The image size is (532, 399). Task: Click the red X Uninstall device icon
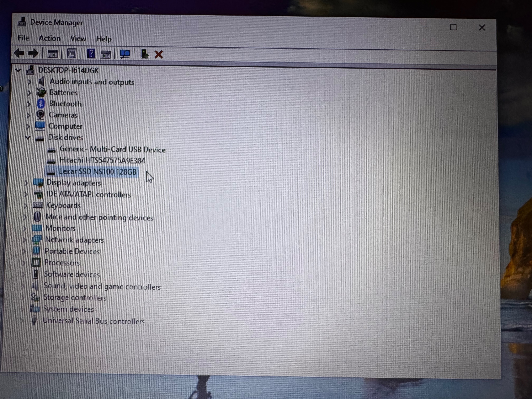pyautogui.click(x=159, y=54)
